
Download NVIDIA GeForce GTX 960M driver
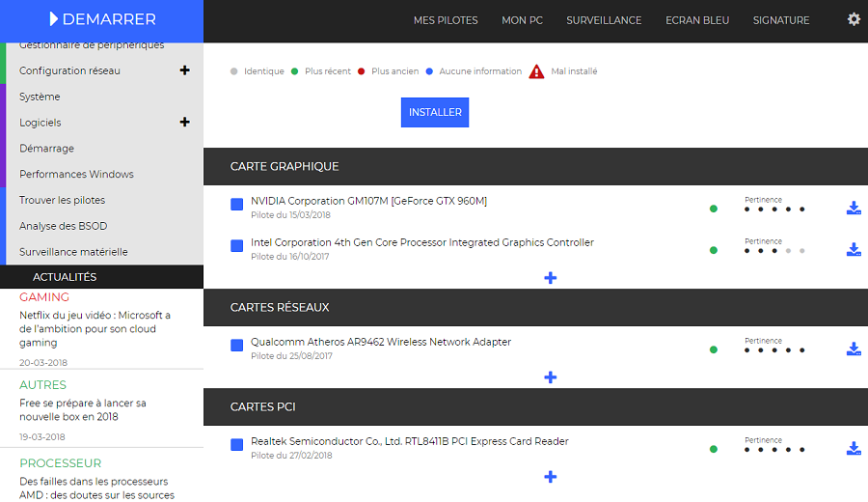click(854, 208)
